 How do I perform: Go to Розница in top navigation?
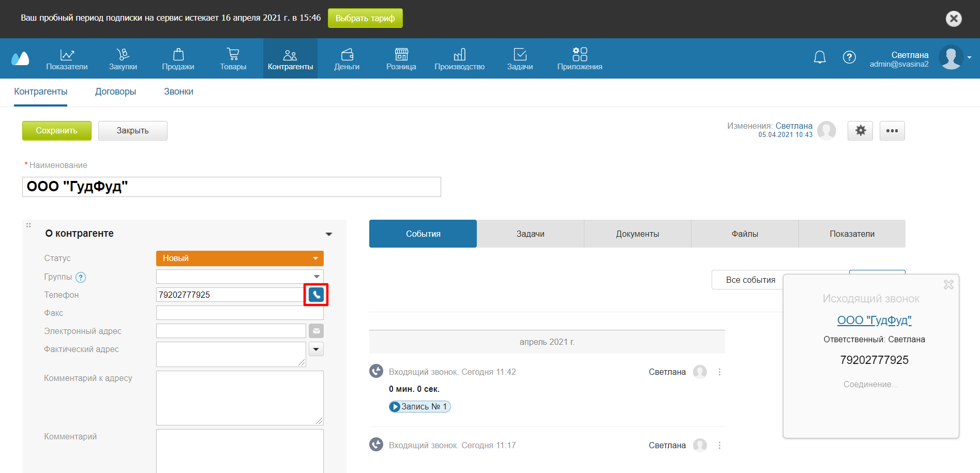pos(401,59)
